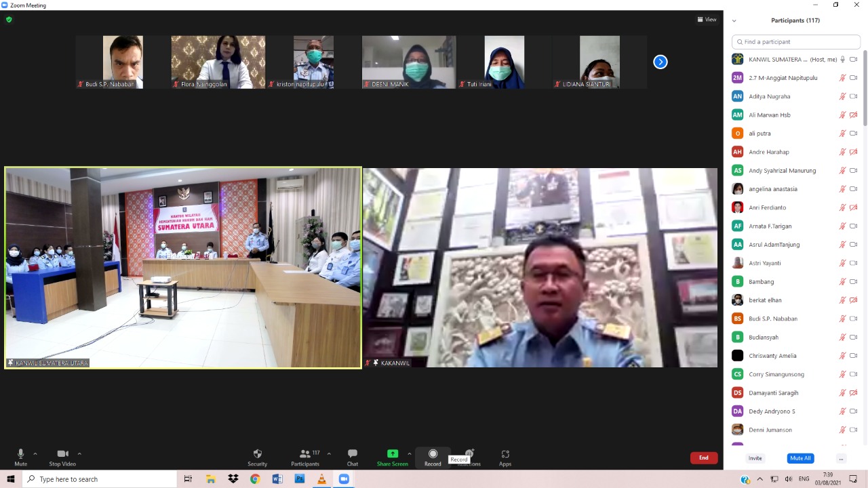This screenshot has width=868, height=488.
Task: Start recording with the Record button
Action: pos(433,454)
